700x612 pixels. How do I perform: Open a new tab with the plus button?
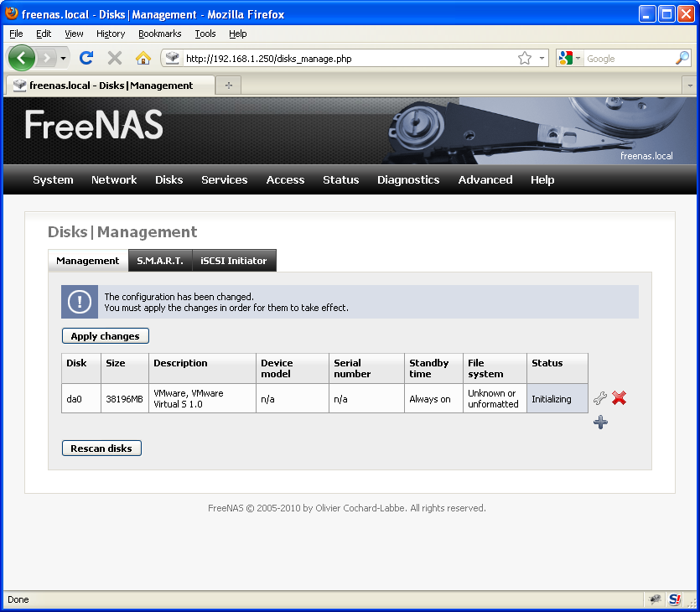[229, 86]
